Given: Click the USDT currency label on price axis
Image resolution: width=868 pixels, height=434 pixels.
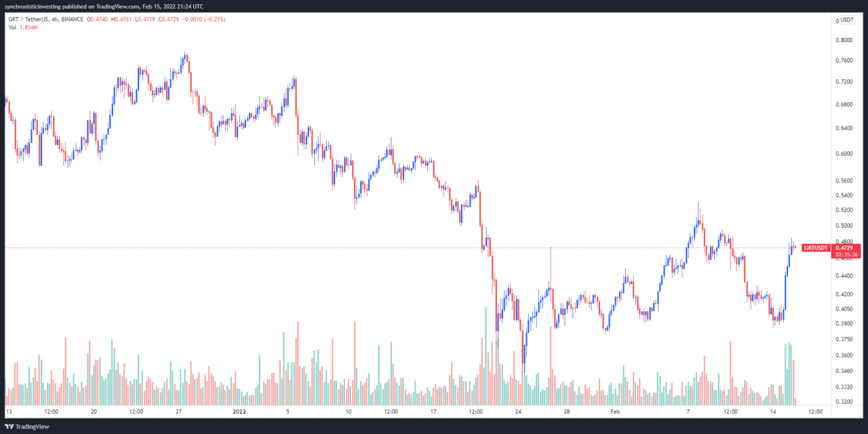Looking at the screenshot, I should [847, 20].
